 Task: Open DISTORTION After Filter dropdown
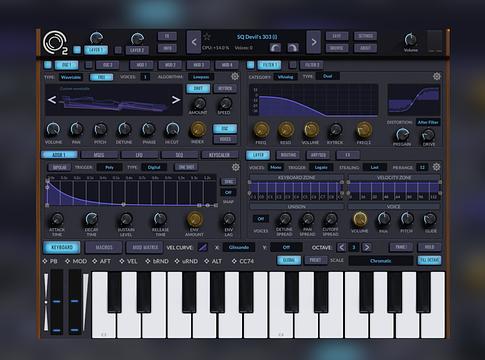click(x=428, y=122)
